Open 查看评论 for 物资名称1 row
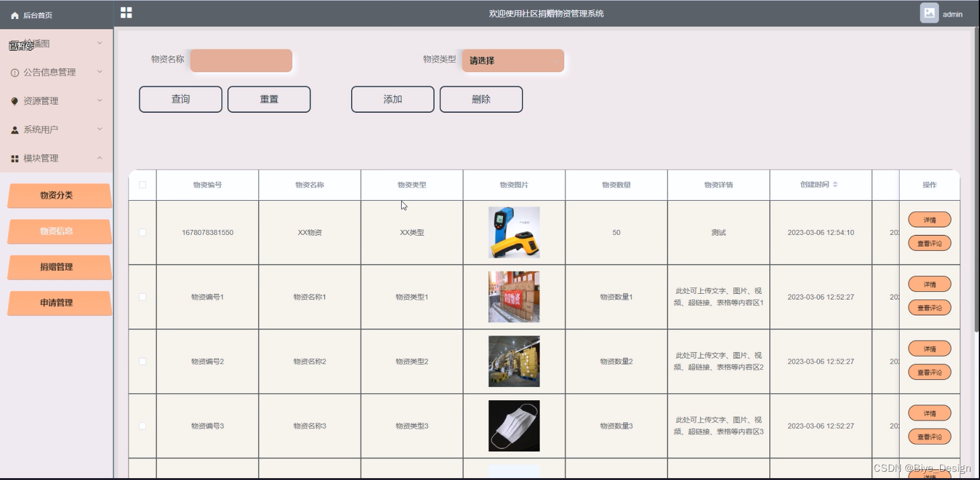 [x=929, y=308]
